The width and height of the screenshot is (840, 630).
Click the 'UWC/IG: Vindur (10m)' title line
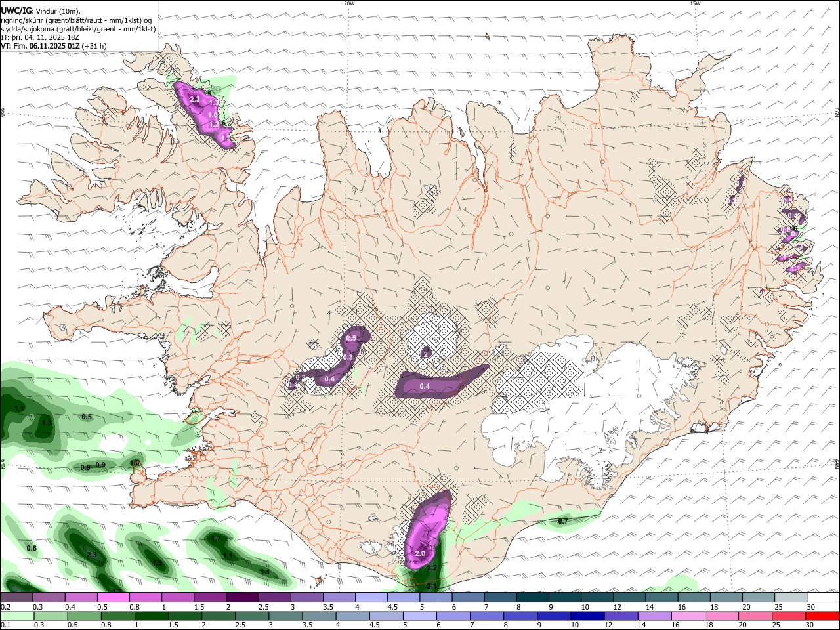(x=41, y=11)
